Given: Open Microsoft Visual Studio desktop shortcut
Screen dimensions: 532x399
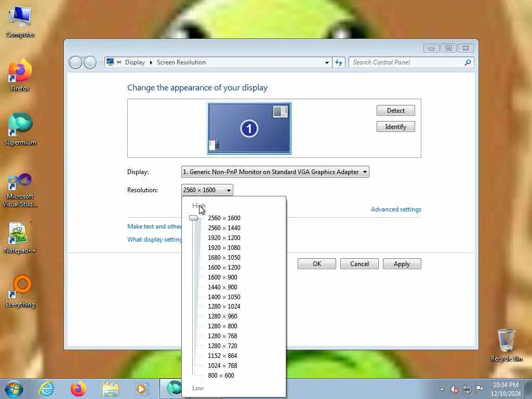Looking at the screenshot, I should click(x=20, y=190).
